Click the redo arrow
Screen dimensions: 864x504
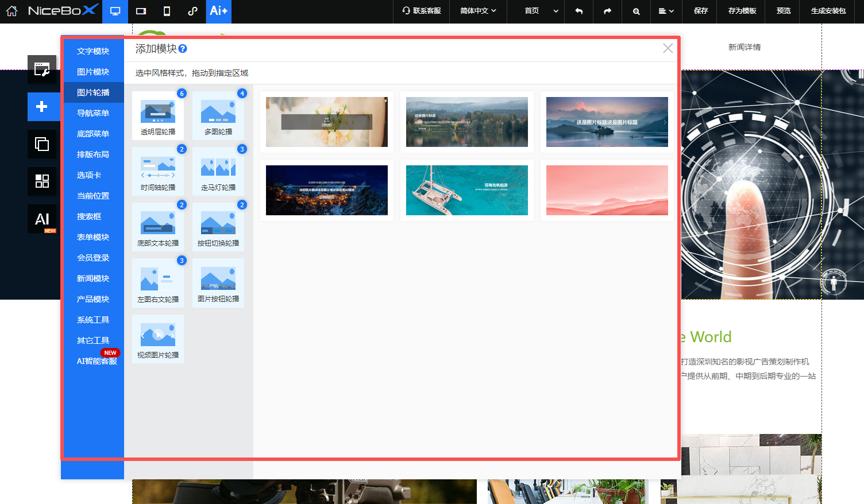tap(607, 11)
